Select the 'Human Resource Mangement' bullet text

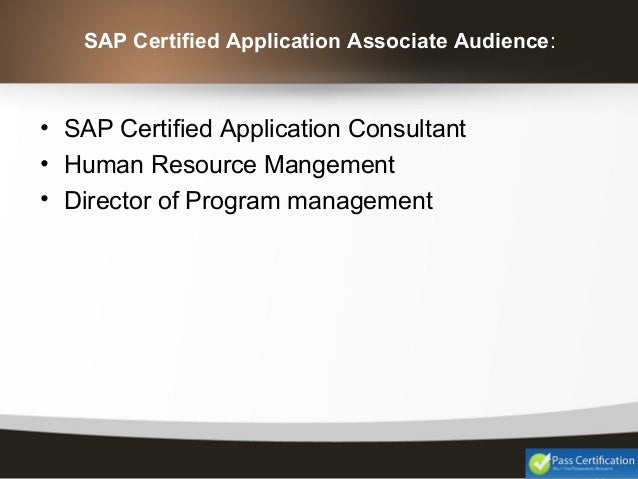(229, 165)
